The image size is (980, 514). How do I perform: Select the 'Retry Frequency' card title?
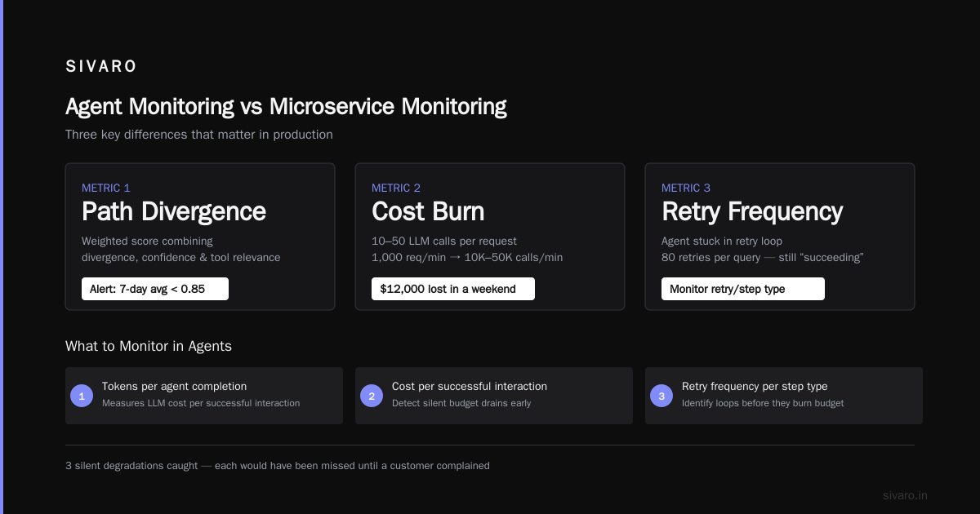click(752, 212)
